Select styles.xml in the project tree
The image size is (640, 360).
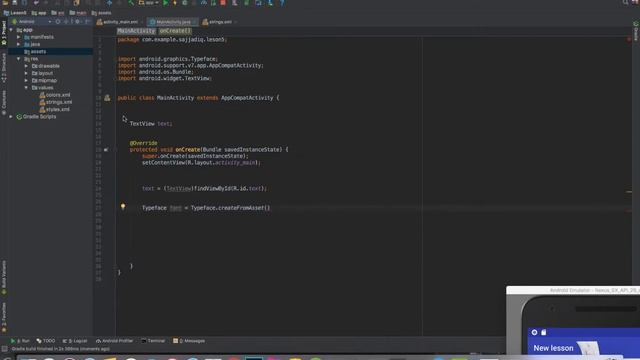coord(54,109)
